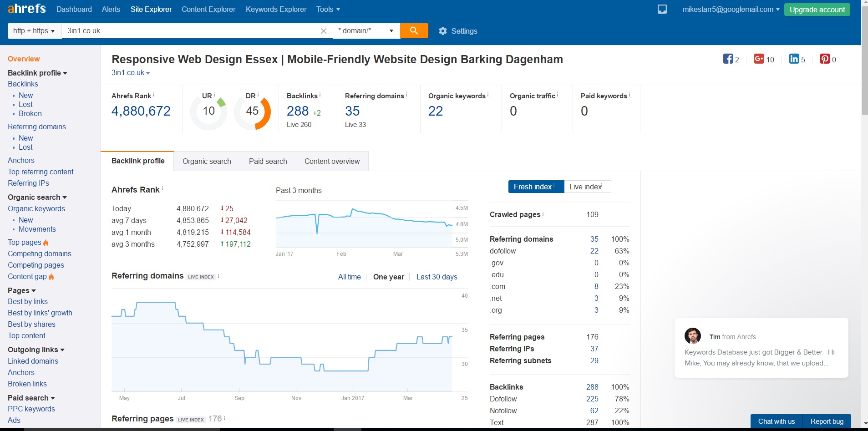Expand the 3in1.co.uk URL dropdown arrow
868x431 pixels.
point(148,73)
